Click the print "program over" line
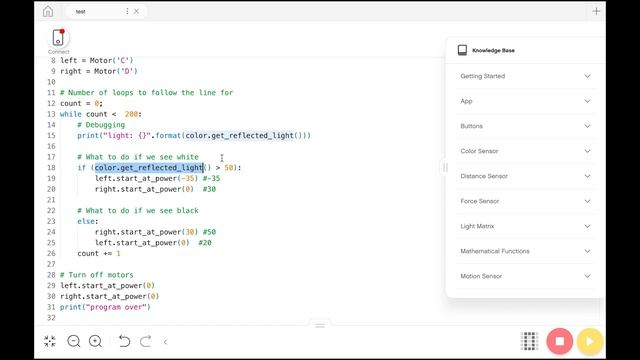The width and height of the screenshot is (640, 360). click(x=105, y=307)
